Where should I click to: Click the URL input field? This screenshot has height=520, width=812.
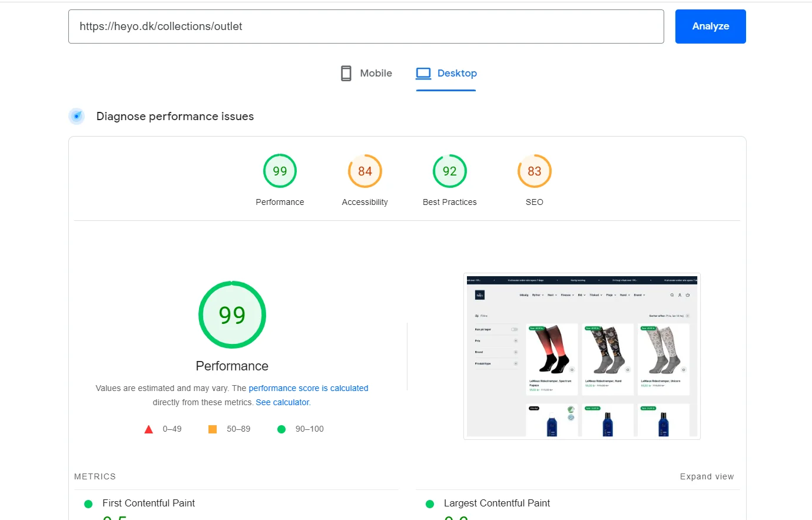[366, 27]
